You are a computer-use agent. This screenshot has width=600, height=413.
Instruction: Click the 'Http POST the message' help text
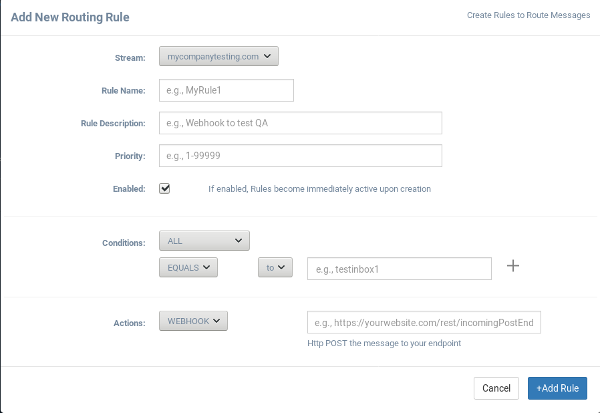(x=384, y=344)
